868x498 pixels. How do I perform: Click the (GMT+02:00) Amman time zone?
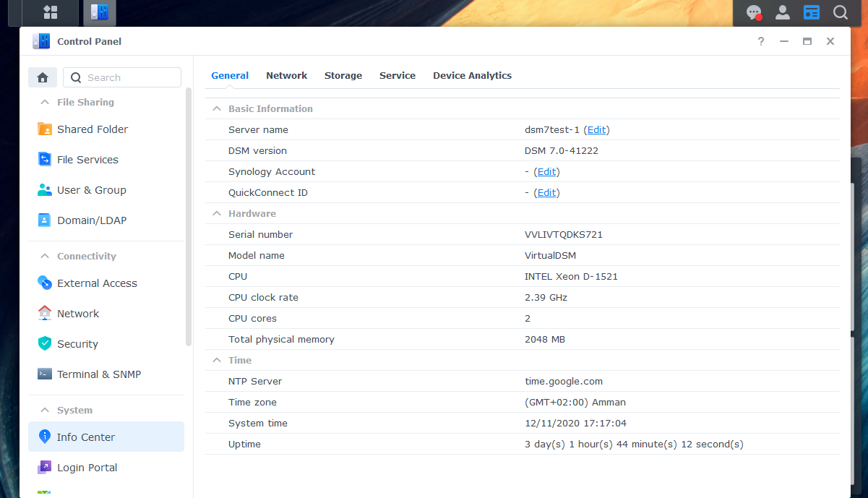pyautogui.click(x=575, y=402)
